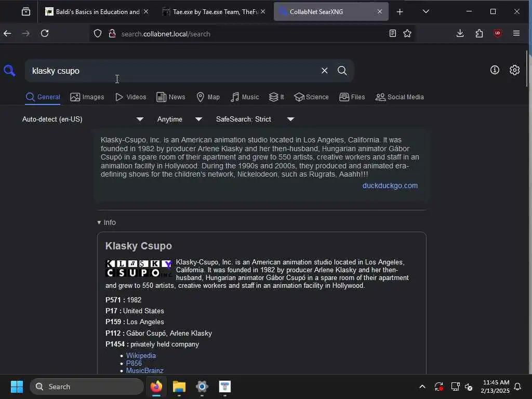Bookmark this page with the star
This screenshot has height=399, width=532.
[407, 33]
